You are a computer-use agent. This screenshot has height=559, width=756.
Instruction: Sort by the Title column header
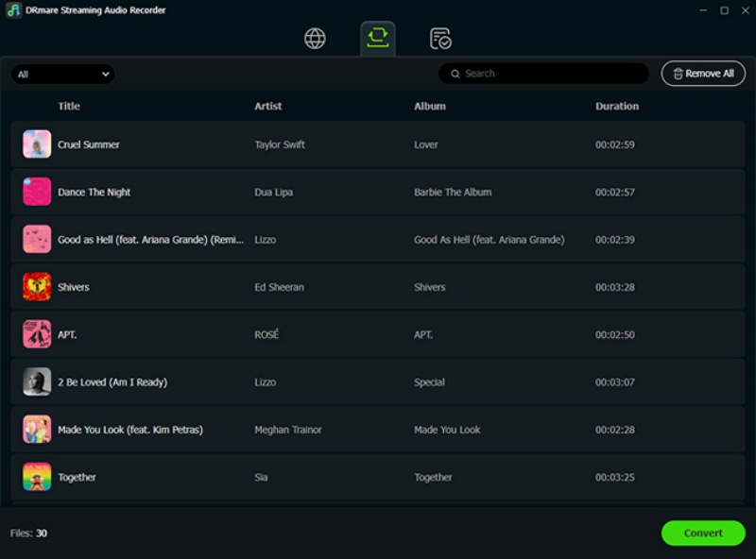69,107
